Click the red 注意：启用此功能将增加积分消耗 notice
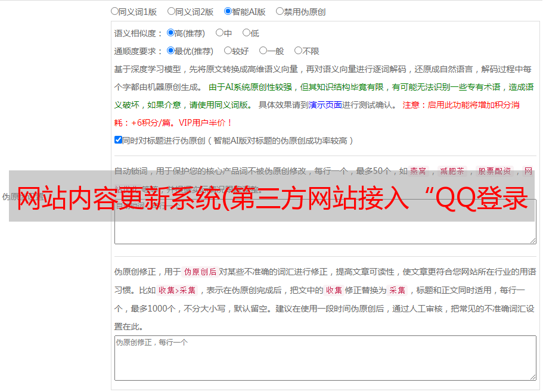This screenshot has height=392, width=543. [317, 114]
